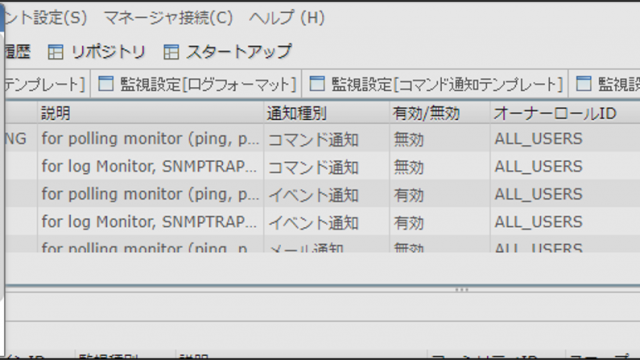Open the リポジトリ perspective icon
The height and width of the screenshot is (360, 640).
point(56,52)
